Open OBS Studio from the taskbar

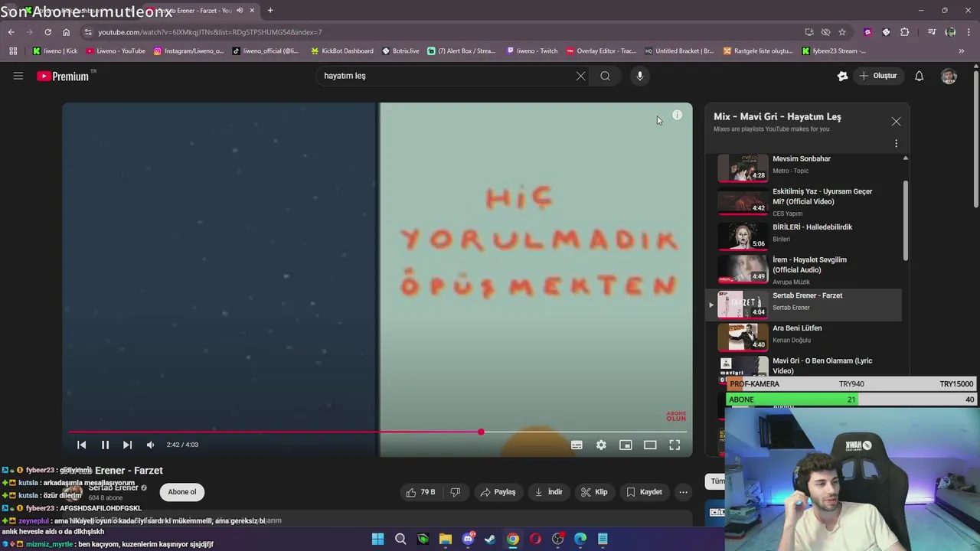[558, 539]
